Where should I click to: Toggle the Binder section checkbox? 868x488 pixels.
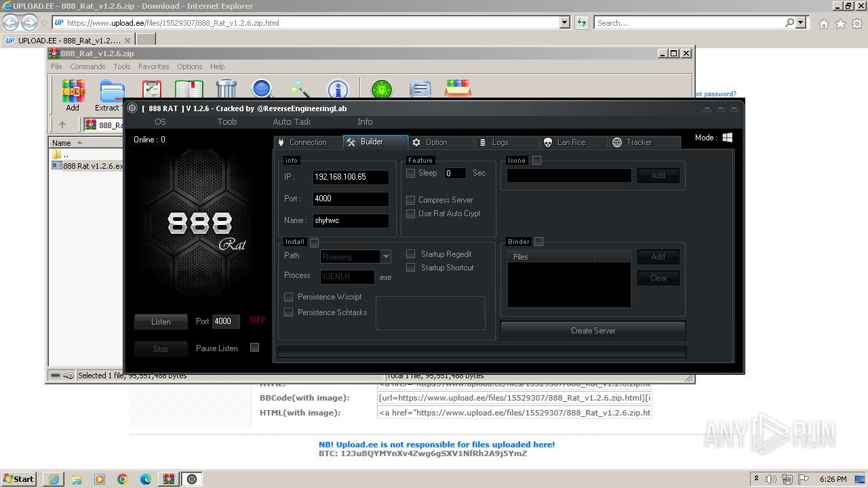coord(538,242)
